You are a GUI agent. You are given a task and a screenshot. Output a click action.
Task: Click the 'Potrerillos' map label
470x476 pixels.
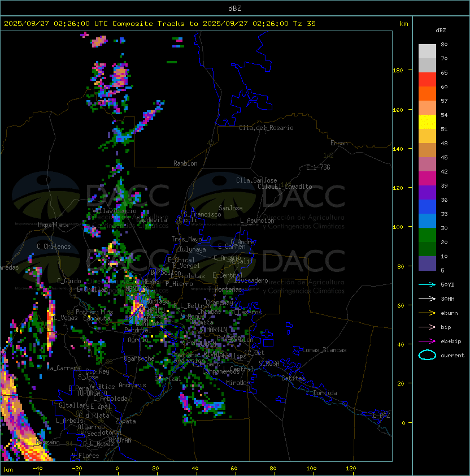(94, 312)
